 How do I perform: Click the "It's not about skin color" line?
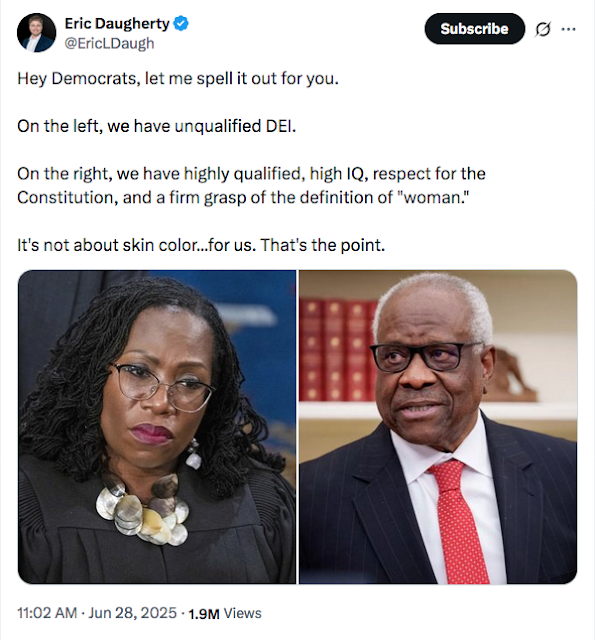(x=201, y=245)
